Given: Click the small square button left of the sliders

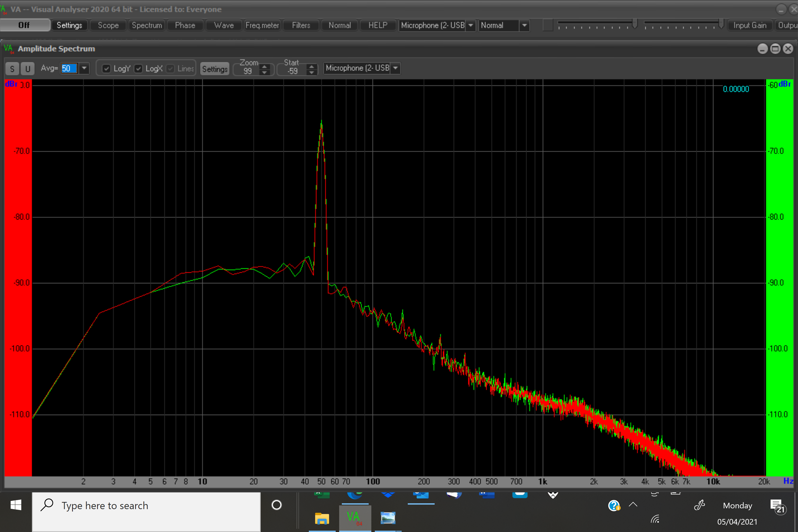Looking at the screenshot, I should pos(548,26).
